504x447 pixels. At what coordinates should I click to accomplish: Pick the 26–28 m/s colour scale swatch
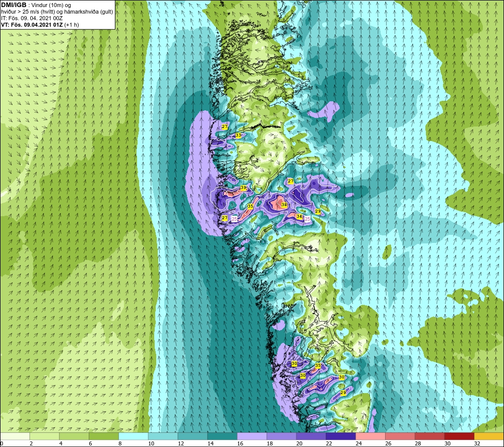point(400,436)
